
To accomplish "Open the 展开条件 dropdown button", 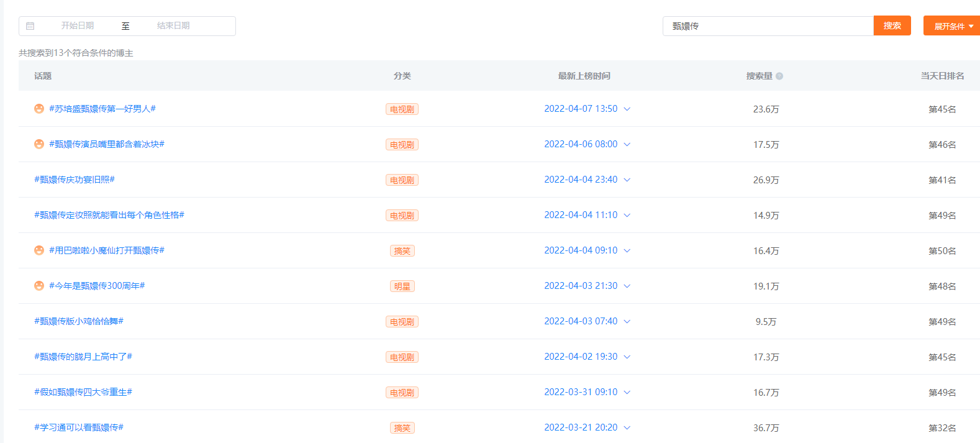I will pyautogui.click(x=953, y=26).
